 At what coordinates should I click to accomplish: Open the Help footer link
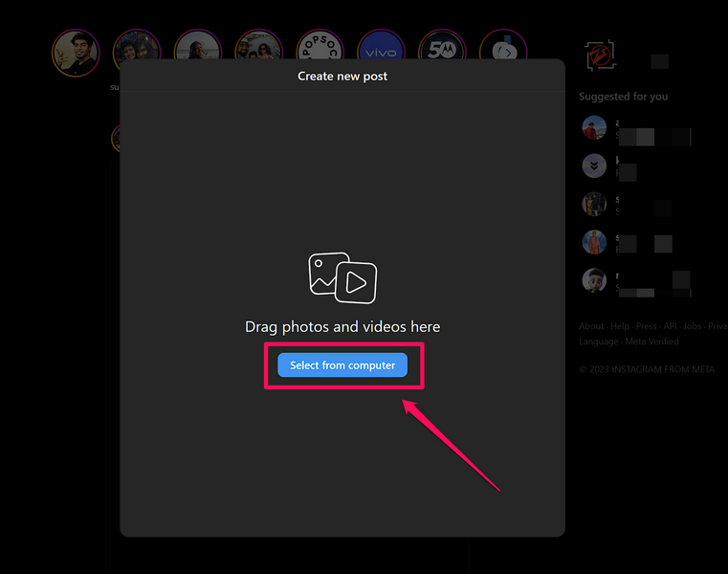[x=620, y=326]
